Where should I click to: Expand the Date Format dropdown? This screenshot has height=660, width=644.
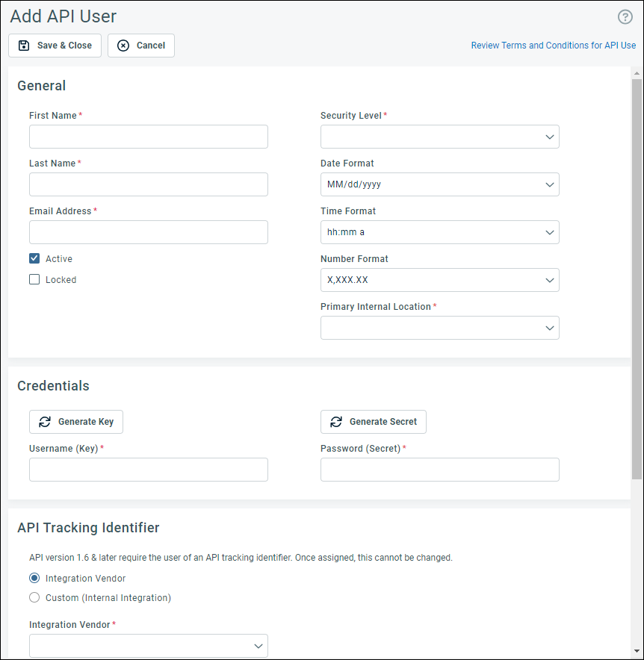[x=439, y=184]
